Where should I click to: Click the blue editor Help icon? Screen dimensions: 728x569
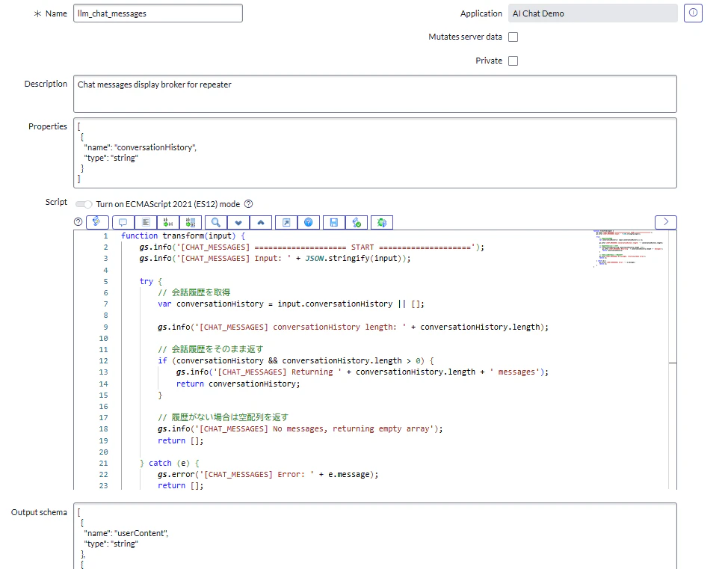tap(308, 223)
